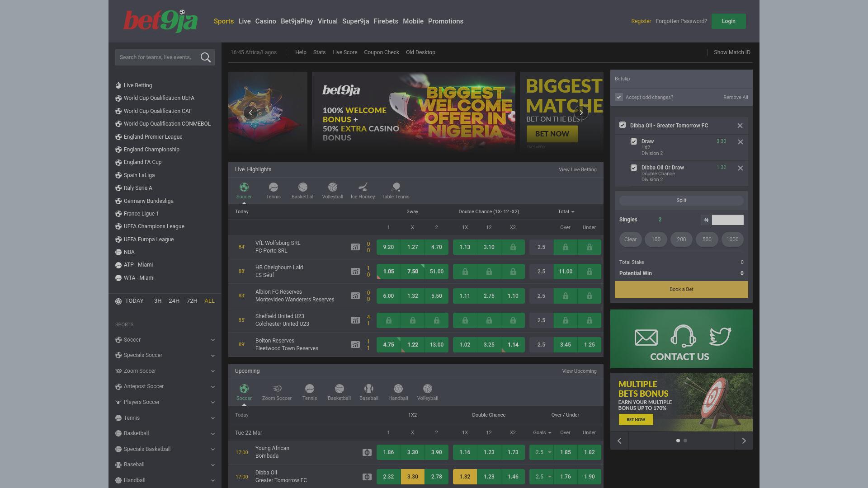Open Goals dropdown in Upcoming header
Viewport: 868px width, 488px height.
542,432
